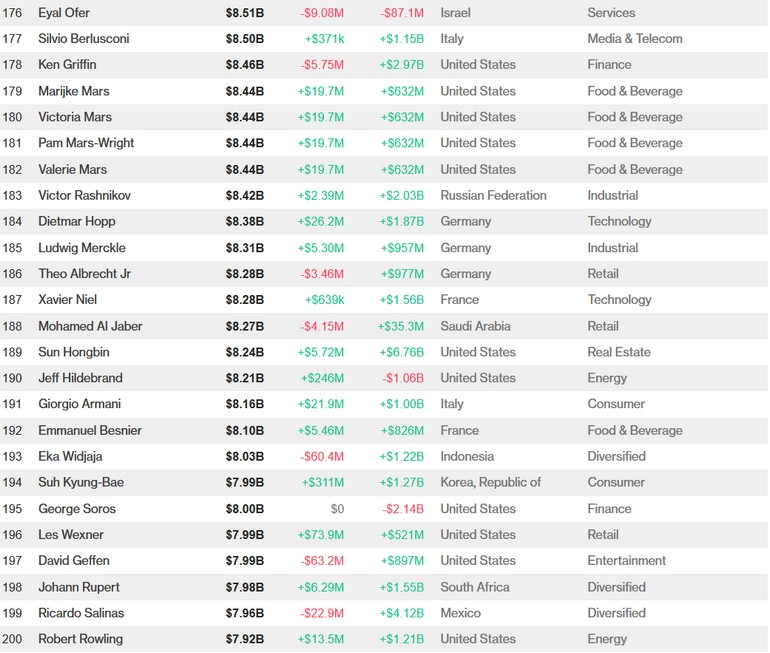Open George Soros profile
The width and height of the screenshot is (770, 653).
pos(77,508)
